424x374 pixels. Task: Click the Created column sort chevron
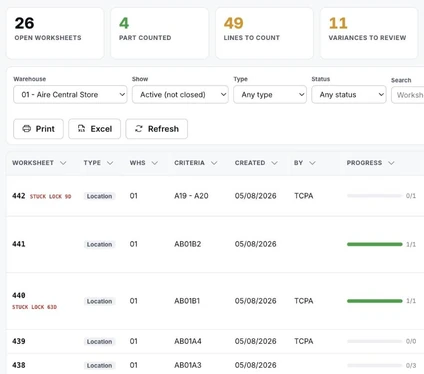pos(274,163)
